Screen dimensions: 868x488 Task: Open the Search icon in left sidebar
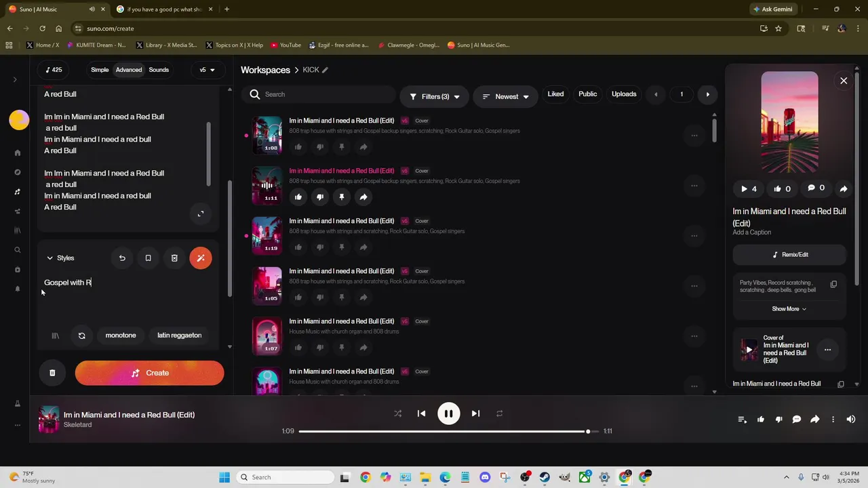pyautogui.click(x=18, y=250)
